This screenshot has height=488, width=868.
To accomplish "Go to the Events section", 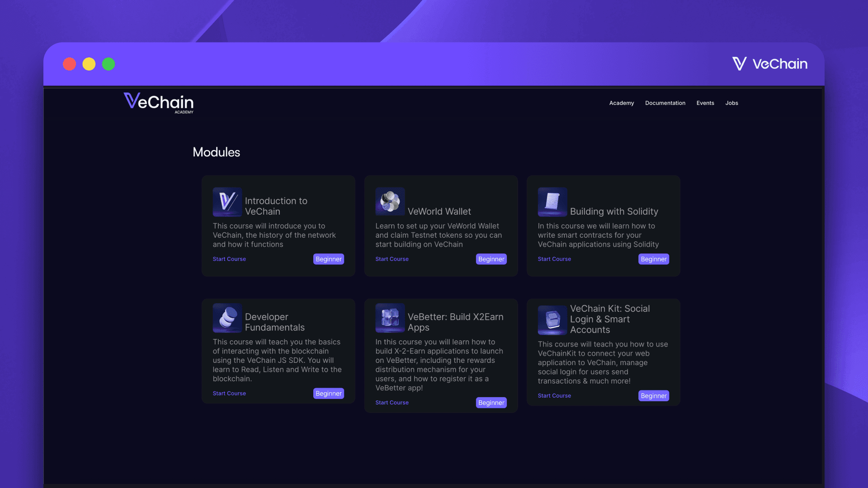I will pyautogui.click(x=705, y=103).
